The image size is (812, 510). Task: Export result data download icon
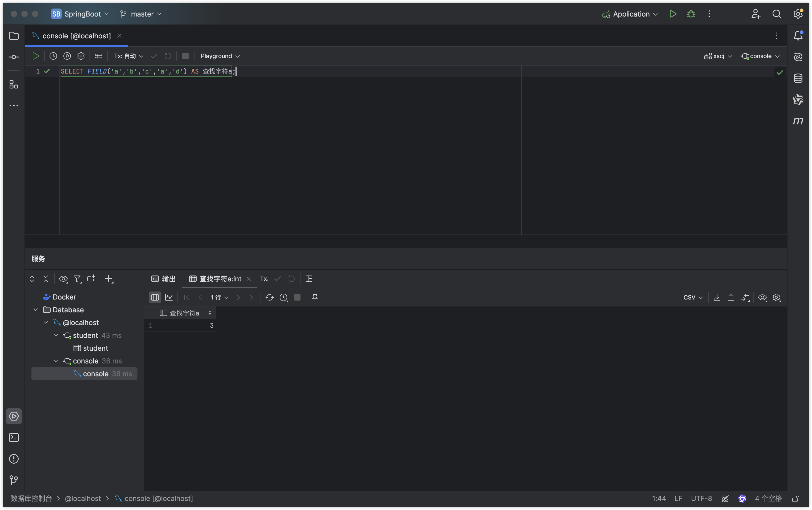(717, 297)
